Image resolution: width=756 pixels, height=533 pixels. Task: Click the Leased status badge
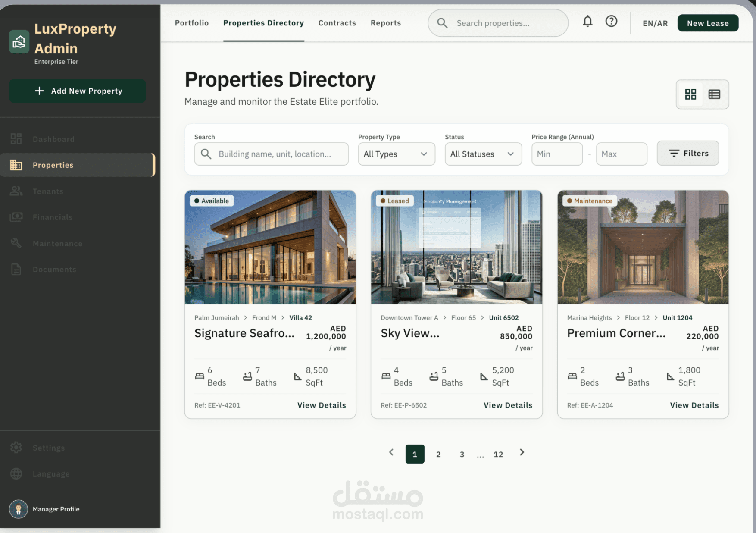395,201
